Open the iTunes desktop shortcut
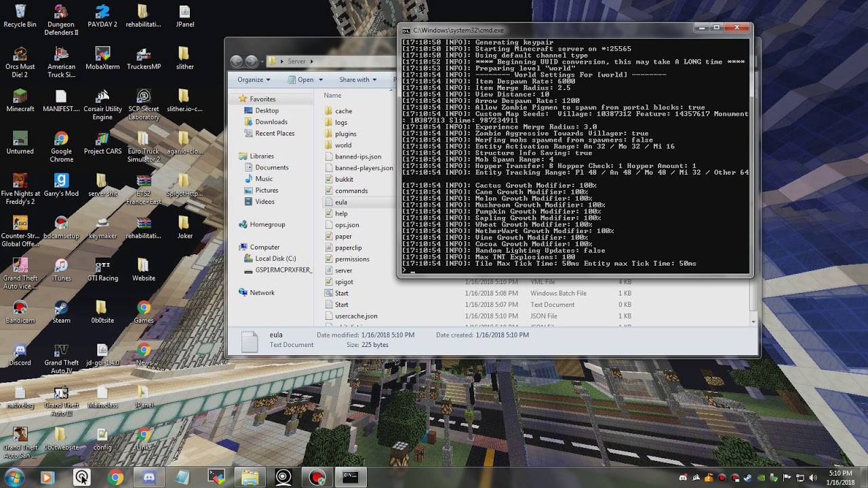 [x=61, y=270]
